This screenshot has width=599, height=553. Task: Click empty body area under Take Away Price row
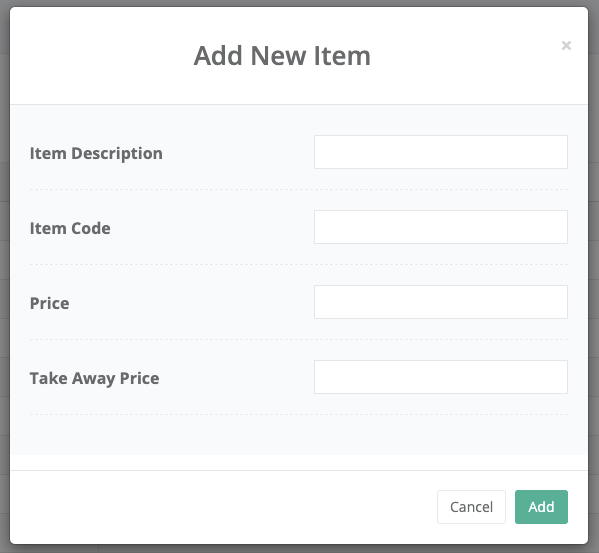tap(299, 434)
